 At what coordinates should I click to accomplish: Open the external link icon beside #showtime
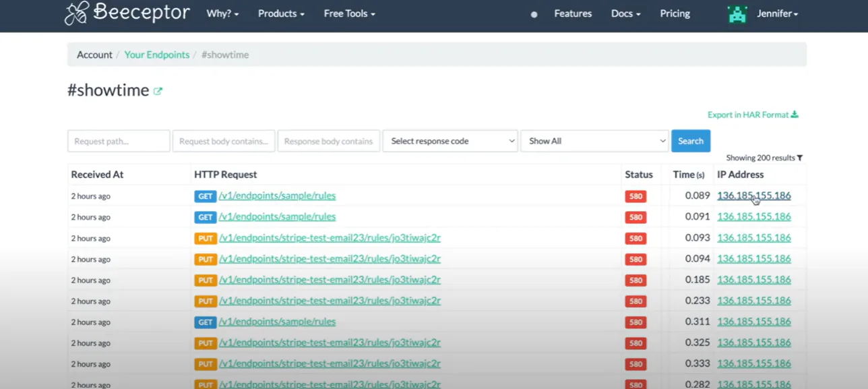tap(158, 91)
